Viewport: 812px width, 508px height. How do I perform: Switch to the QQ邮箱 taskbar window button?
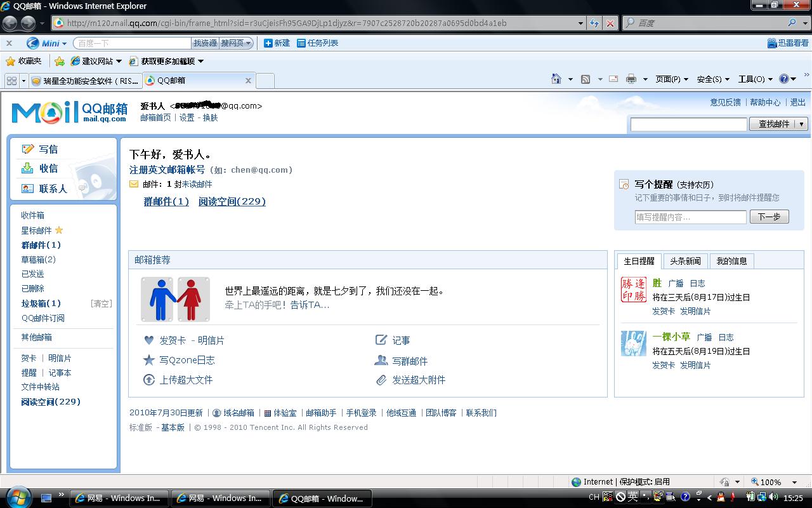click(322, 498)
